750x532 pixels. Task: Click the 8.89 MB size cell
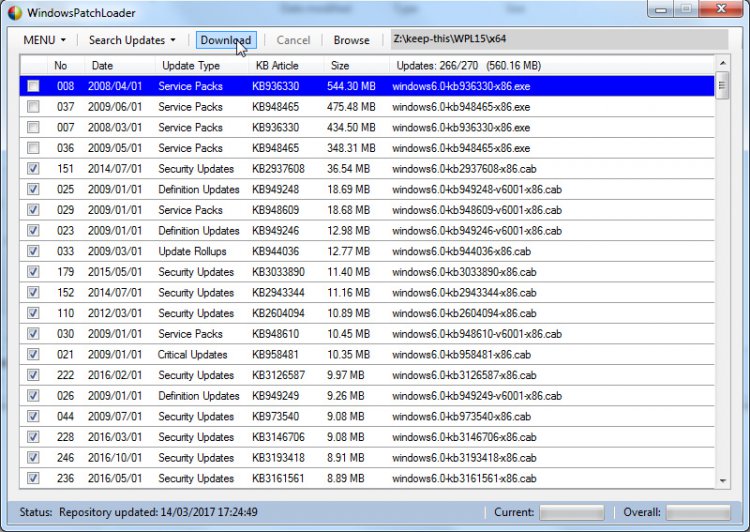point(345,478)
